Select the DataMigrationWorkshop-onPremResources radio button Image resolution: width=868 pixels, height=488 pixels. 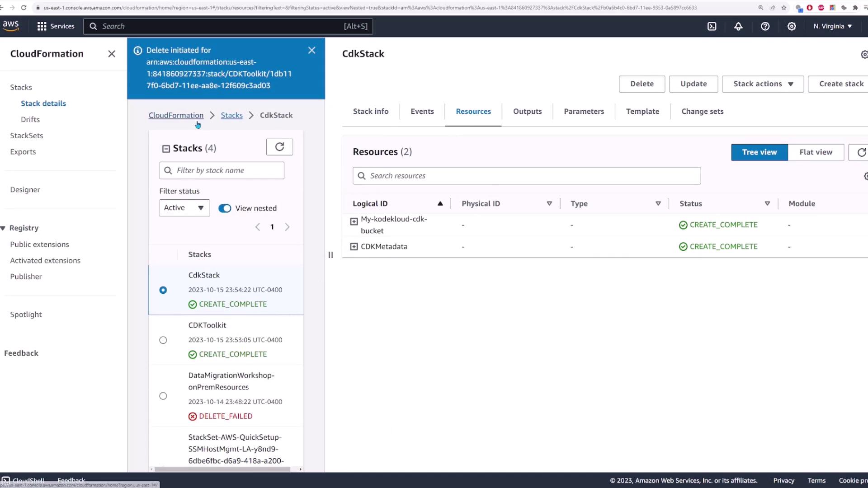[163, 396]
